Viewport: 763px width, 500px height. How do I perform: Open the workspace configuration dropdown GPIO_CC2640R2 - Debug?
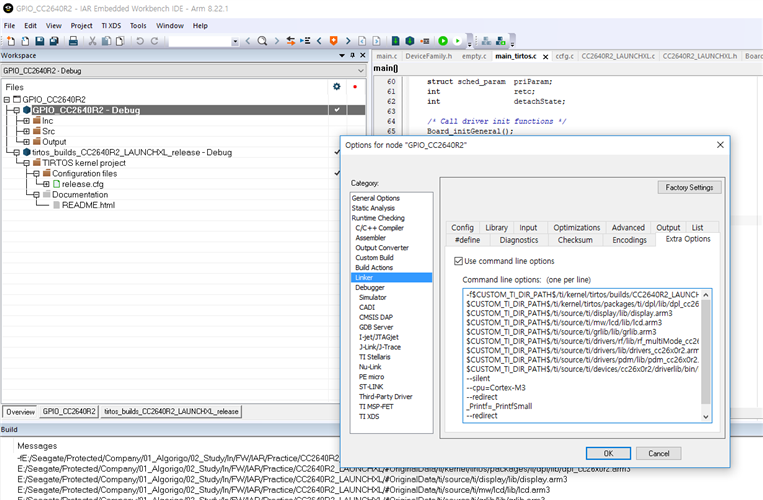pyautogui.click(x=183, y=71)
